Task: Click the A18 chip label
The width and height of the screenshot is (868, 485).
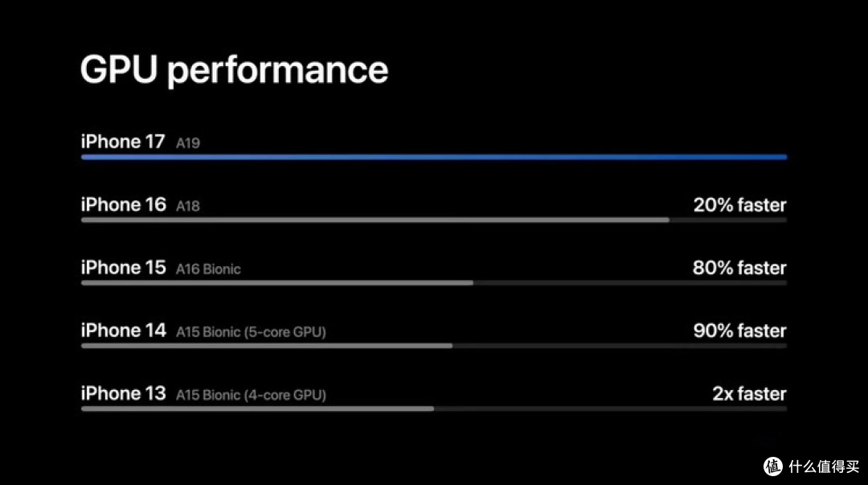Action: [187, 206]
